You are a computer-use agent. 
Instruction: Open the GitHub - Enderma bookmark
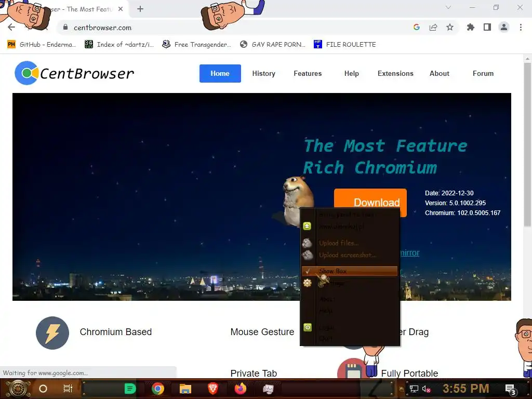tap(42, 45)
